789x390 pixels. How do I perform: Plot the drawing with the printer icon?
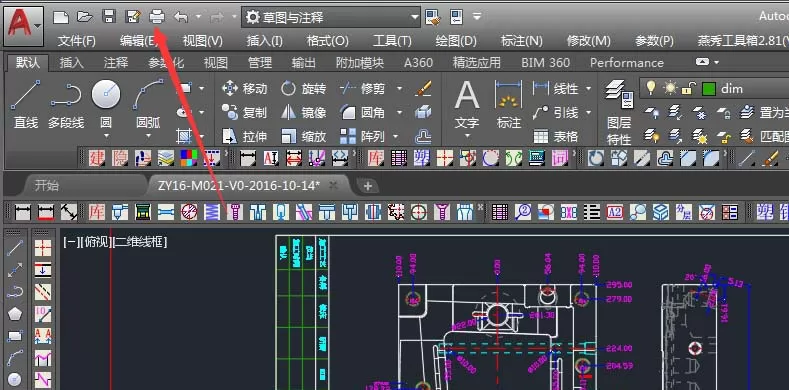(x=157, y=17)
